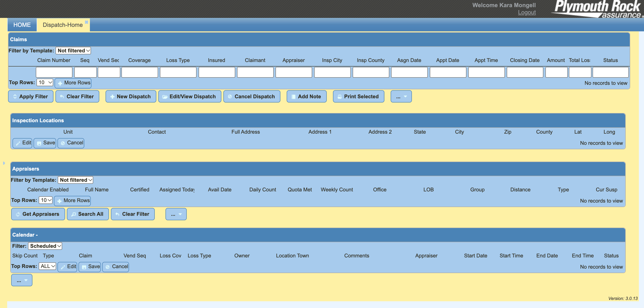Expand the ellipsis menu below Calendar panel
Screen dimensions: 644x308
(x=22, y=280)
